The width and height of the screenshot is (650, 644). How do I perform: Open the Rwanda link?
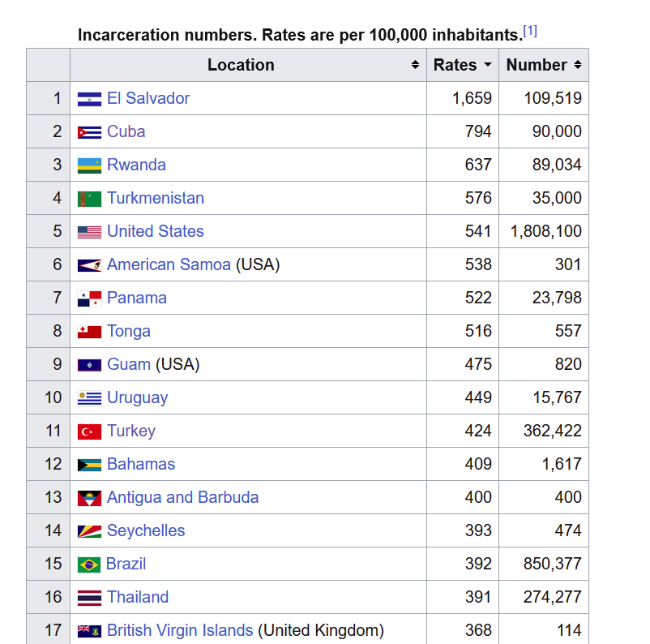tap(136, 165)
